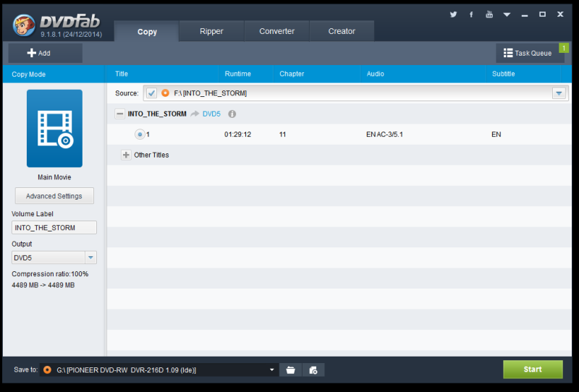579x392 pixels.
Task: Switch to the Ripper tab
Action: tap(211, 31)
